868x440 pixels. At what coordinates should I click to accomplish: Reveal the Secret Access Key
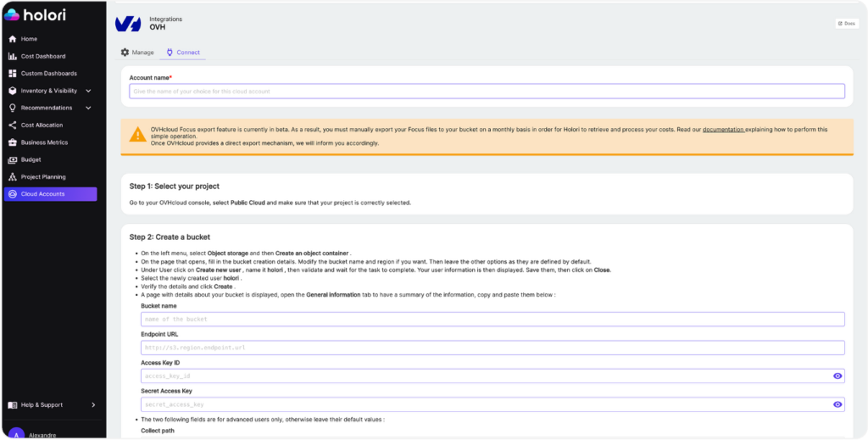[x=837, y=404]
